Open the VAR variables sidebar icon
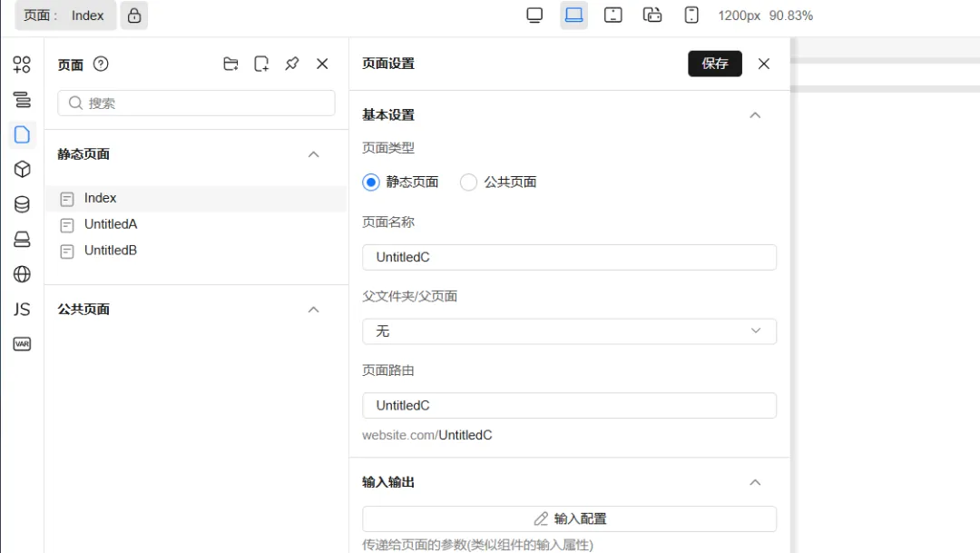Screen dimensions: 980x553 tap(22, 344)
